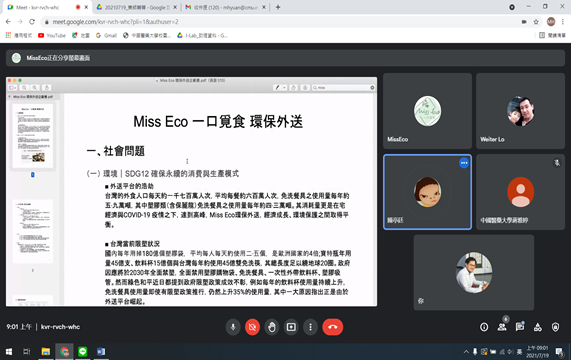This screenshot has width=571, height=360.
Task: Open Microsoft Word from the taskbar
Action: pyautogui.click(x=101, y=352)
